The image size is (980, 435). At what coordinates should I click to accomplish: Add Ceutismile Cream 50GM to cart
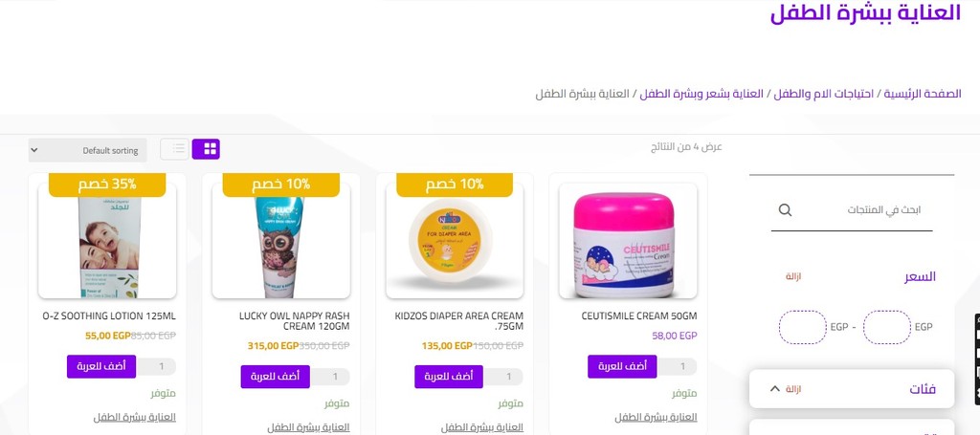pyautogui.click(x=622, y=366)
